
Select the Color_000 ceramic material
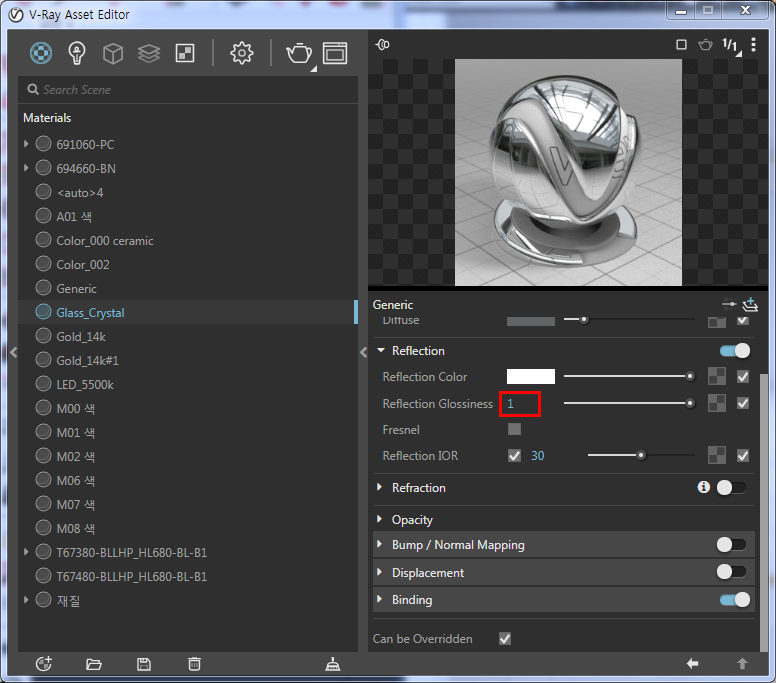click(x=188, y=241)
